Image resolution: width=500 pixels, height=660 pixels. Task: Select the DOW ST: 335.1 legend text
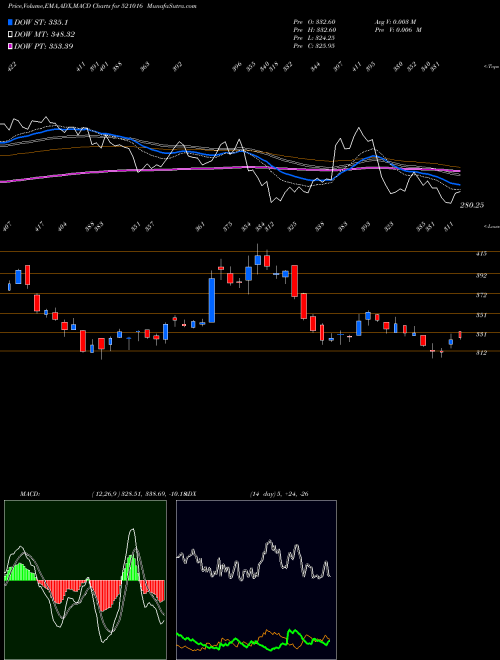point(41,22)
